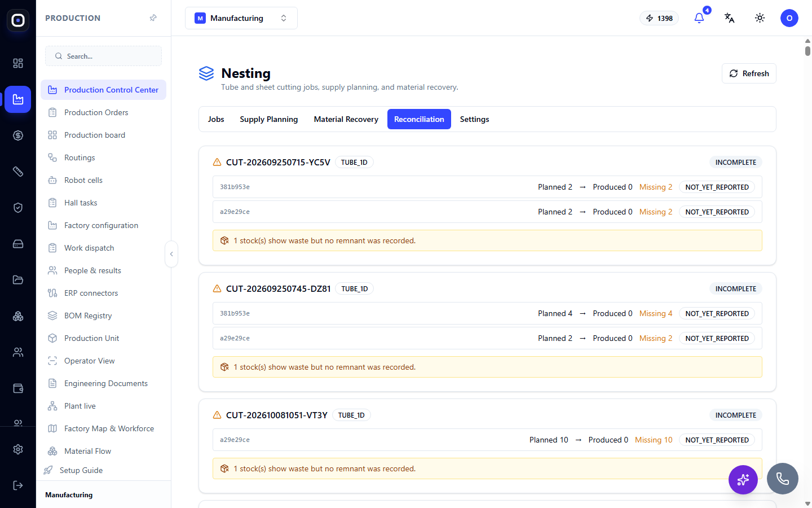Select the highlighted production factory icon in the left rail
812x508 pixels.
18,99
